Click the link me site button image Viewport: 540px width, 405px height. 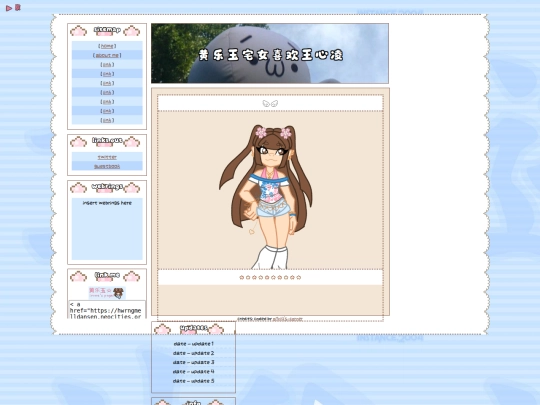click(107, 293)
